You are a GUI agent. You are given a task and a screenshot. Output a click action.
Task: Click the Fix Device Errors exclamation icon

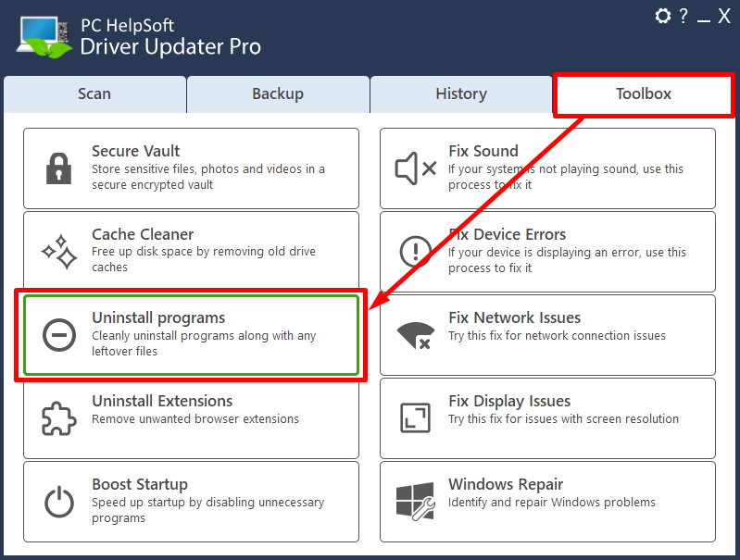pyautogui.click(x=415, y=252)
